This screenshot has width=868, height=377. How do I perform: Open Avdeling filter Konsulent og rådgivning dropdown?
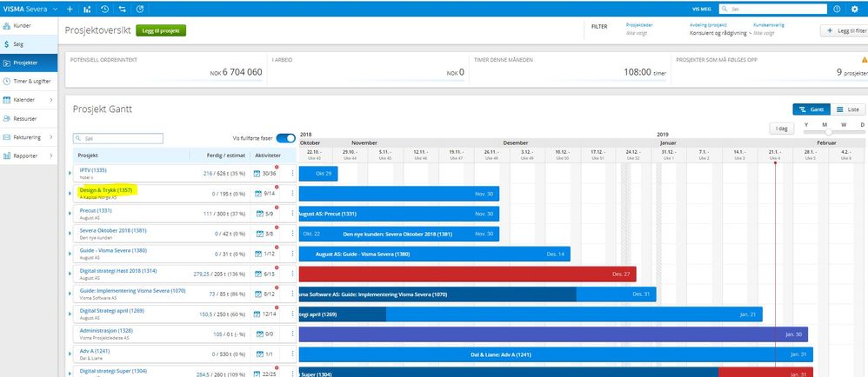click(719, 33)
